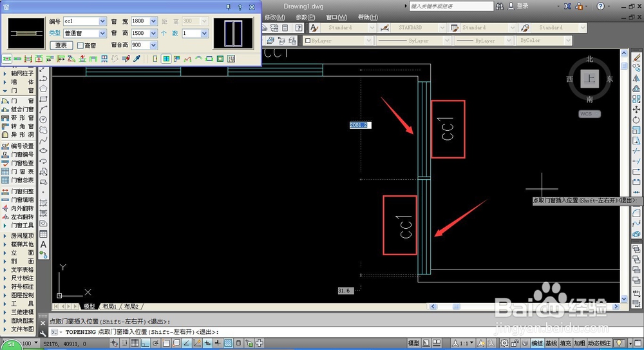Pin the window dialog with pushpin icon
The image size is (644, 350).
tap(229, 7)
